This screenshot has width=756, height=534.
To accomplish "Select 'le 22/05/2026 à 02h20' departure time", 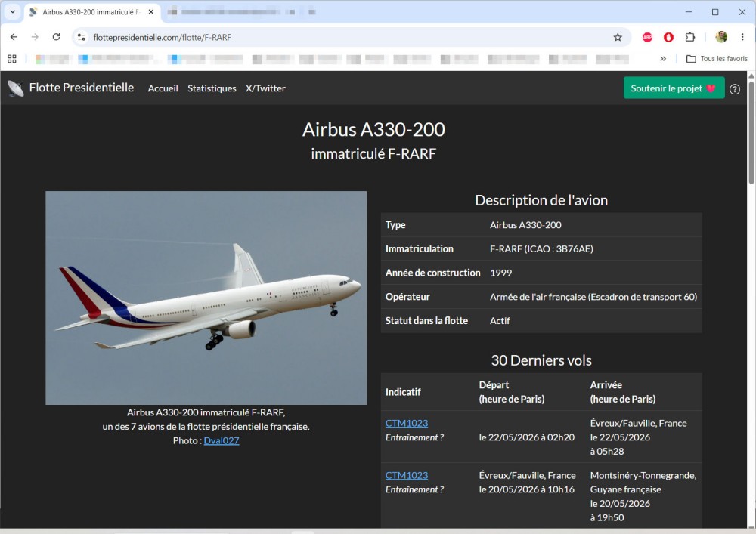I will coord(526,437).
